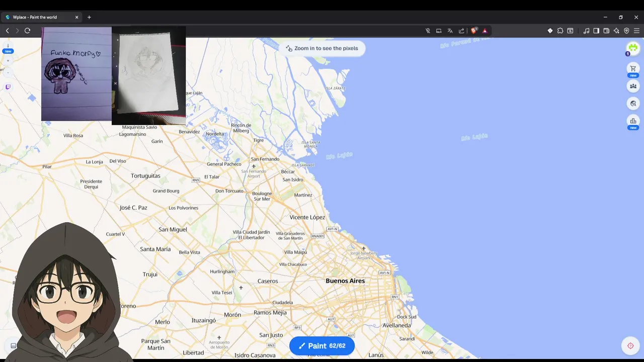The image size is (644, 362).
Task: Click the 'Tortuguitas' map label
Action: coord(145,176)
